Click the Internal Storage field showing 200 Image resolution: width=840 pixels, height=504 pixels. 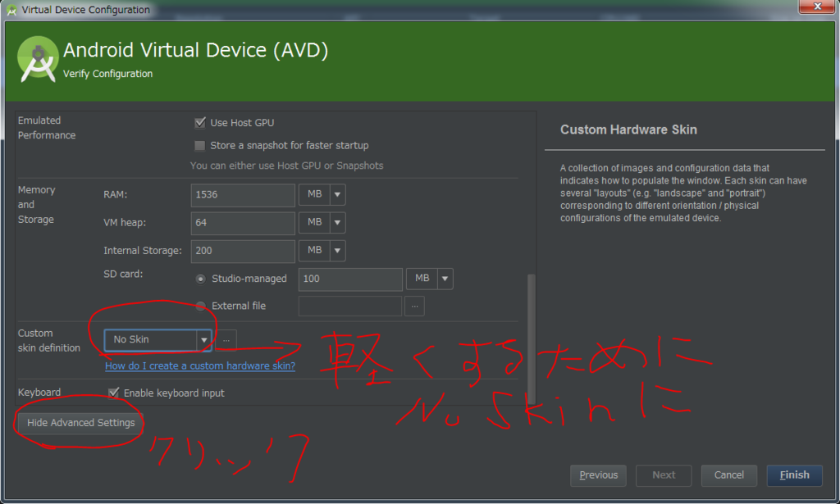pyautogui.click(x=243, y=251)
